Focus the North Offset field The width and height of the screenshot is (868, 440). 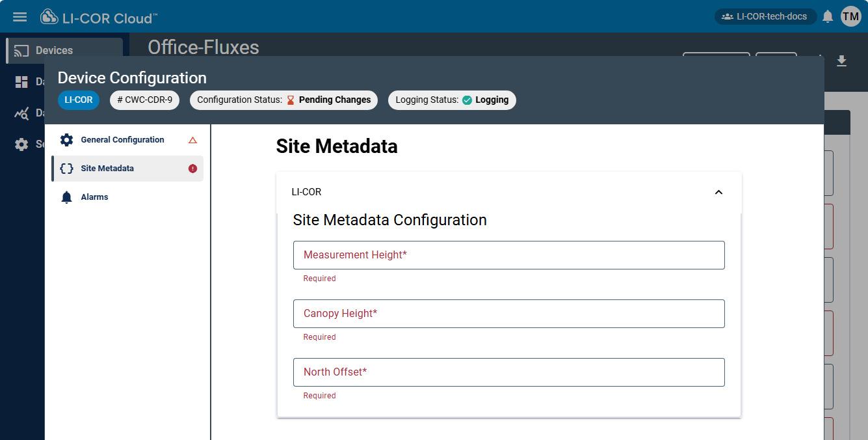[509, 372]
